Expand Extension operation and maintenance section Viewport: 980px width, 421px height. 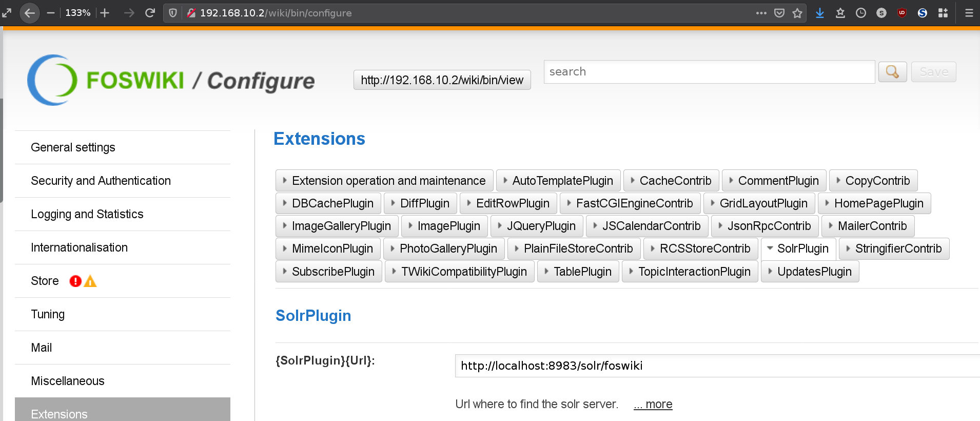(x=384, y=181)
